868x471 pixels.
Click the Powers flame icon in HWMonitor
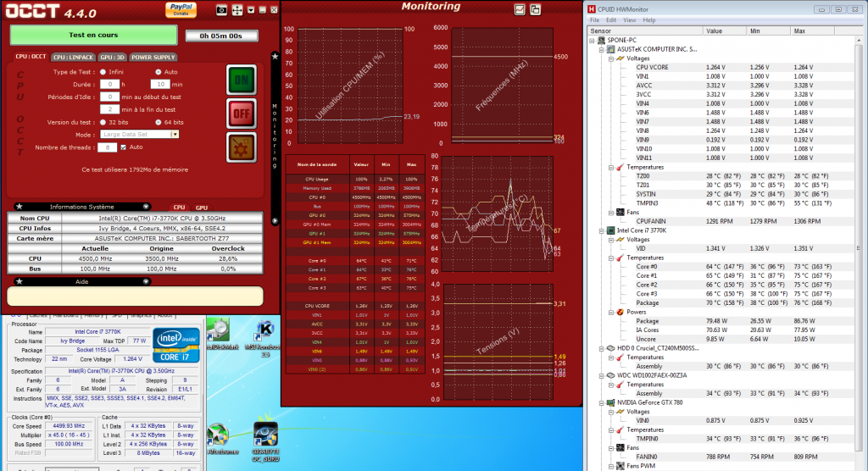tap(620, 312)
